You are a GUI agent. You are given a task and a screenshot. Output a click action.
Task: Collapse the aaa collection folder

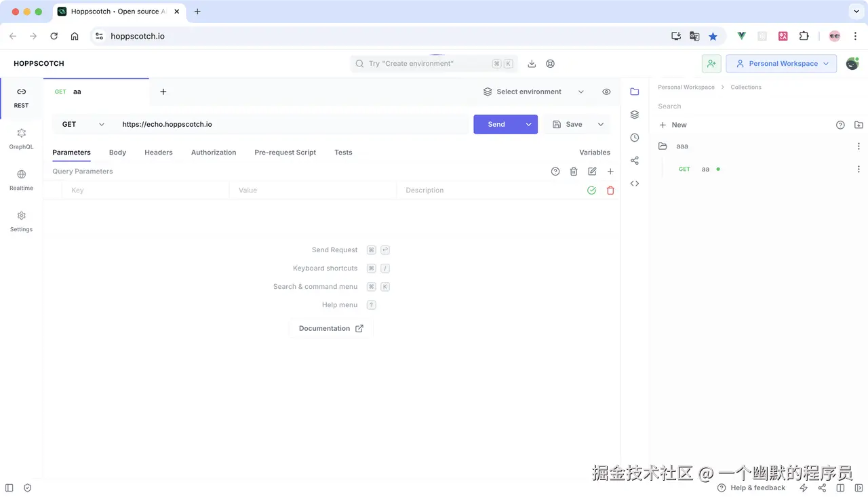(x=682, y=146)
